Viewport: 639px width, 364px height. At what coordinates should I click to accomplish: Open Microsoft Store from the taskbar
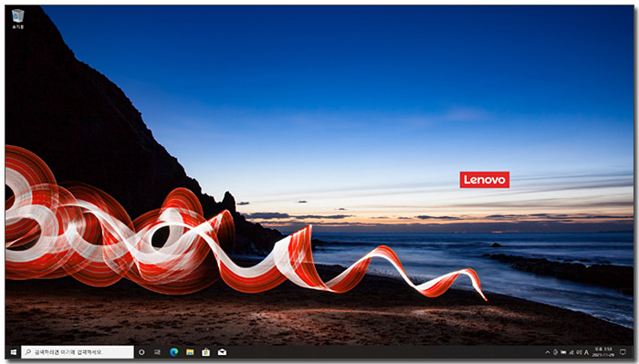pyautogui.click(x=205, y=352)
